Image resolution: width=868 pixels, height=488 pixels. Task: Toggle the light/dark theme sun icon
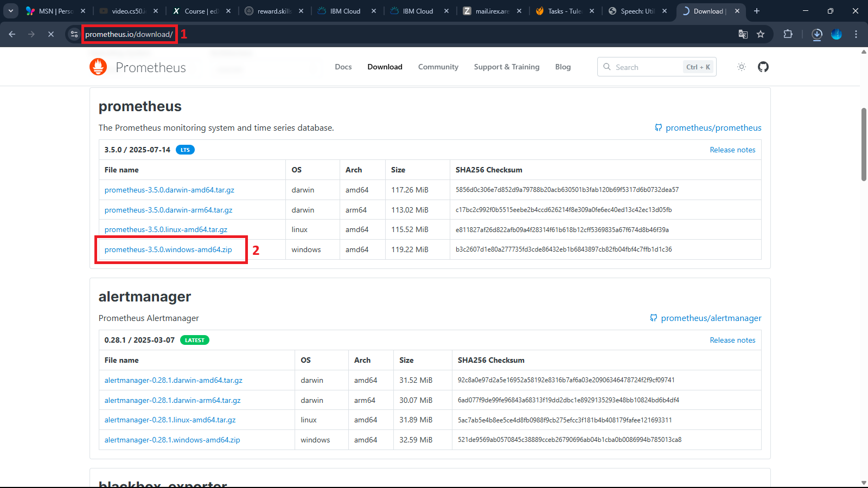click(x=742, y=67)
